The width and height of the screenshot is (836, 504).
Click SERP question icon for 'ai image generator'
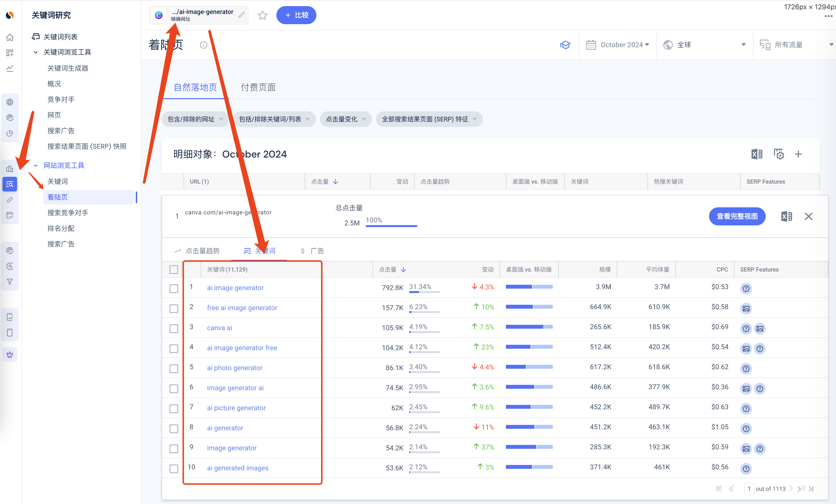[x=746, y=288]
